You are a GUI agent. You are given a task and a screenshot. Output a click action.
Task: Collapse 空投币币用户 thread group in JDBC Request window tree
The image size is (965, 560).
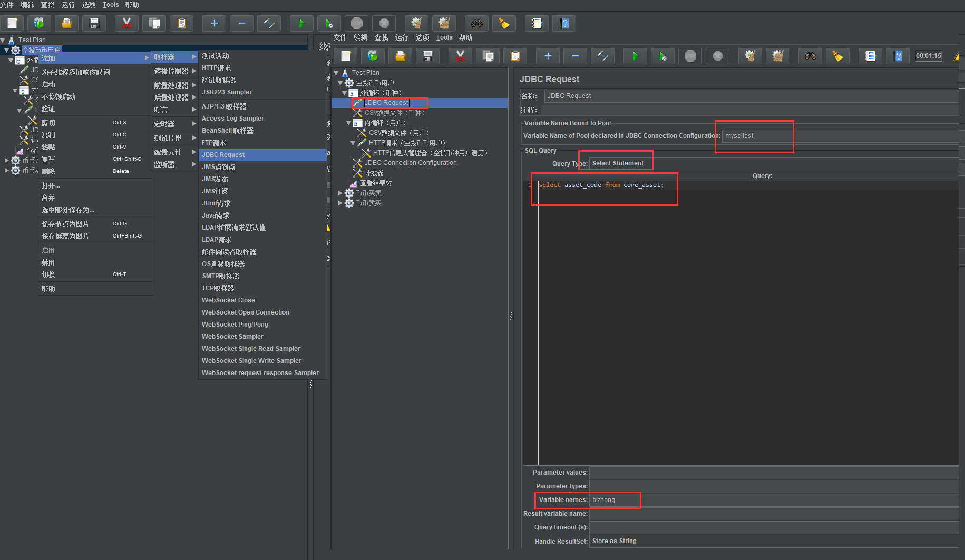(340, 83)
